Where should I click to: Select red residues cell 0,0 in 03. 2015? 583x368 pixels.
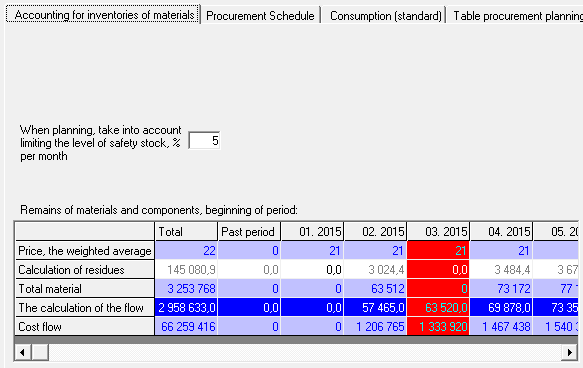pyautogui.click(x=438, y=269)
